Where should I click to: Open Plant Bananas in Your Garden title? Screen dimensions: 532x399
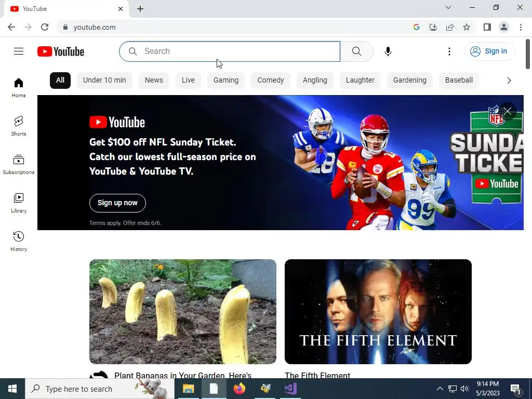pyautogui.click(x=183, y=375)
